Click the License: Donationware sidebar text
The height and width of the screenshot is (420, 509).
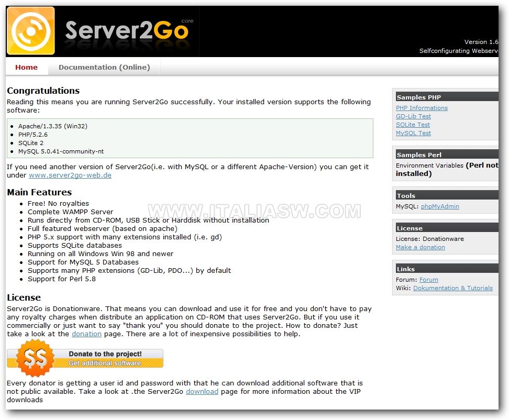point(430,239)
